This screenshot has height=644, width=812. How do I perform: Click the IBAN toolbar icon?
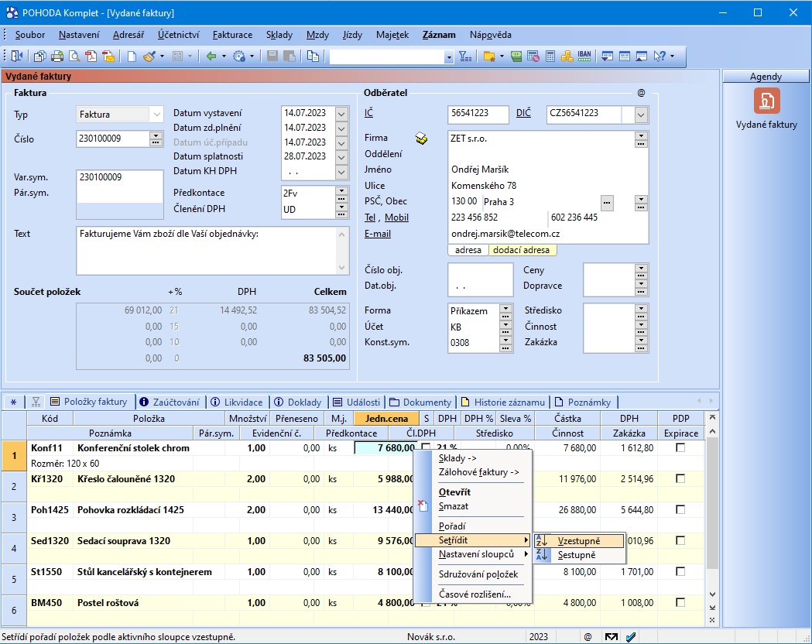[x=584, y=56]
